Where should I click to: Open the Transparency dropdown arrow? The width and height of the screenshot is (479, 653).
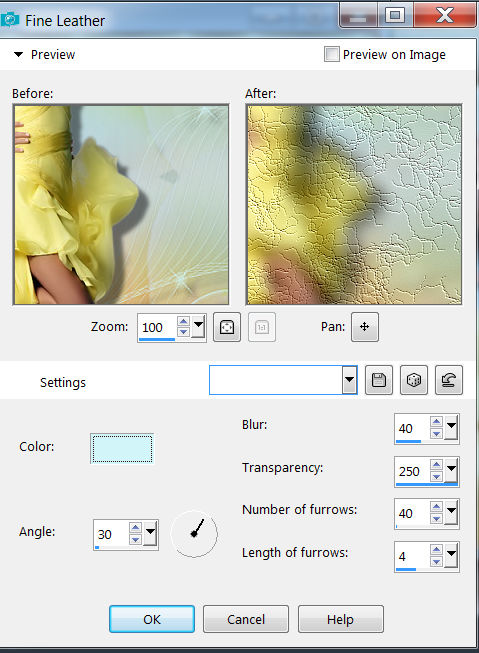coord(451,470)
